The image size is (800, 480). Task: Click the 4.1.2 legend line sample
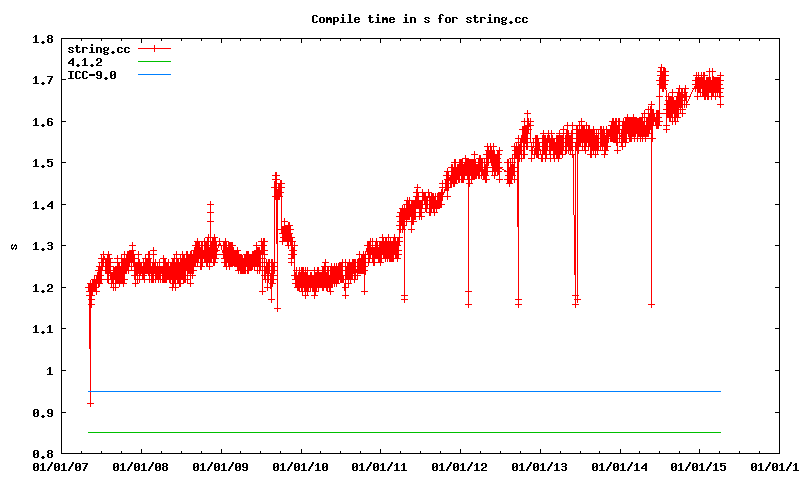(x=155, y=62)
